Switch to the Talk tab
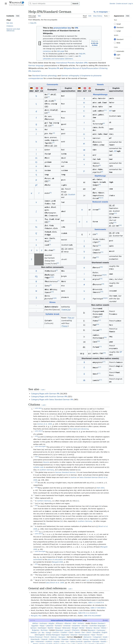138x644 pixels. click(39, 16)
